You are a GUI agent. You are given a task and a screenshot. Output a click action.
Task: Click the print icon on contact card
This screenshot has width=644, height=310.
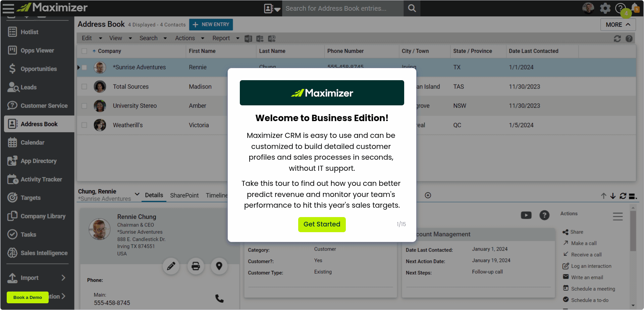click(x=196, y=266)
